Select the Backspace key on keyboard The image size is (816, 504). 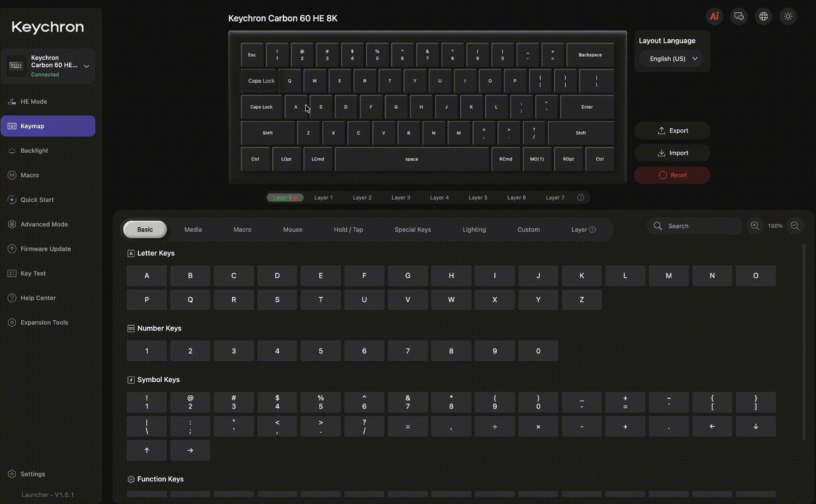click(x=590, y=55)
